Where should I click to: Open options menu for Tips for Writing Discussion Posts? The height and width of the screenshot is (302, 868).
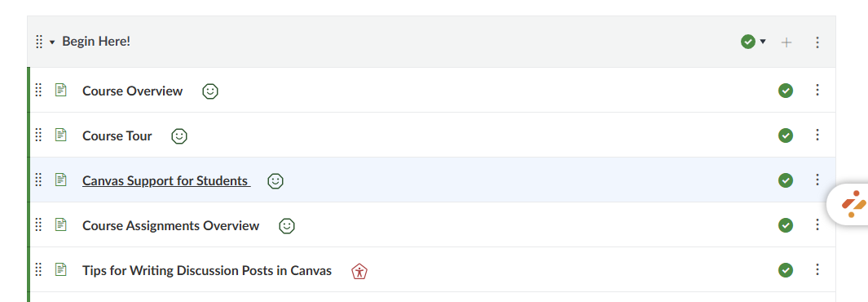coord(817,269)
